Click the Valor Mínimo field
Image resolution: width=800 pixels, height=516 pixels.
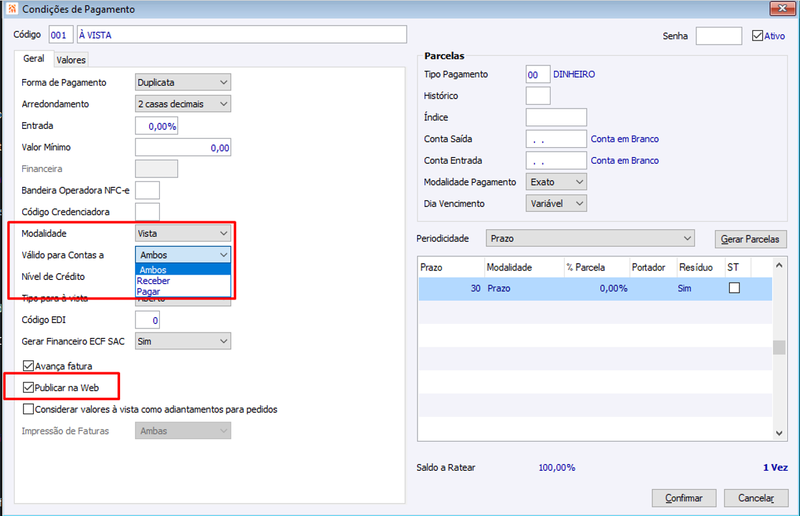tap(183, 148)
